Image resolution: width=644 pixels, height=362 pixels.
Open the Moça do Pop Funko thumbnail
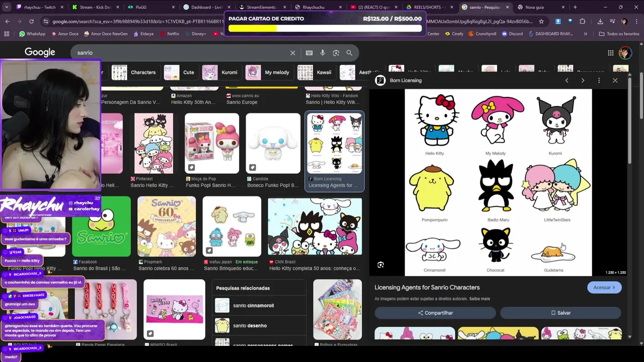pos(212,143)
